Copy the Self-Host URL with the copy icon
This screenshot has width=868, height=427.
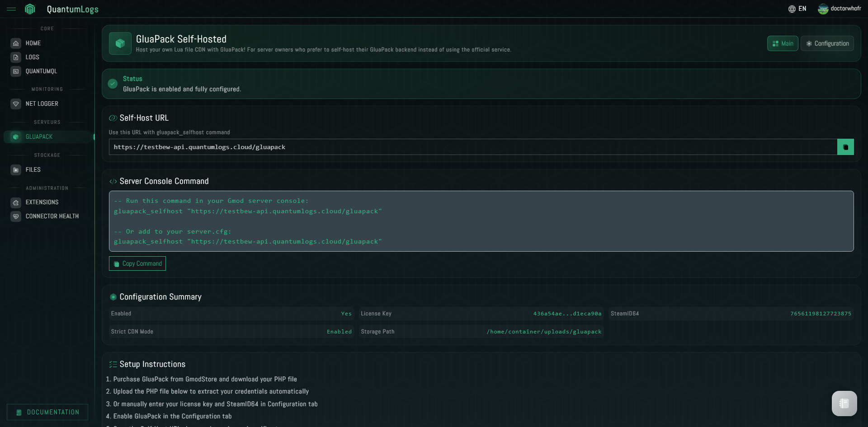[x=845, y=147]
